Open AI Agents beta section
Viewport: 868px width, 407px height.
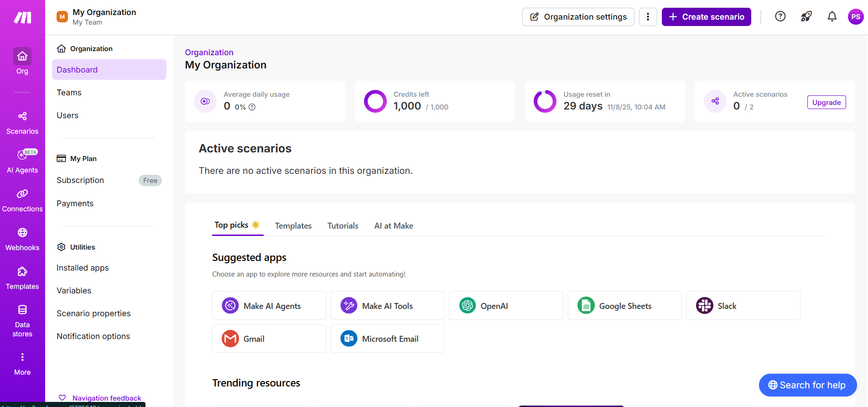22,162
